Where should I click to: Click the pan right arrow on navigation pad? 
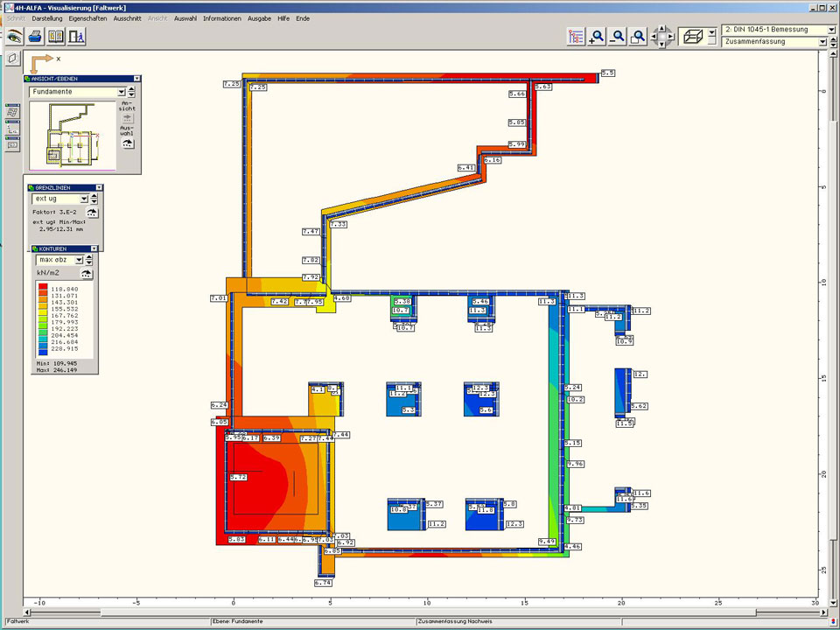coord(672,37)
